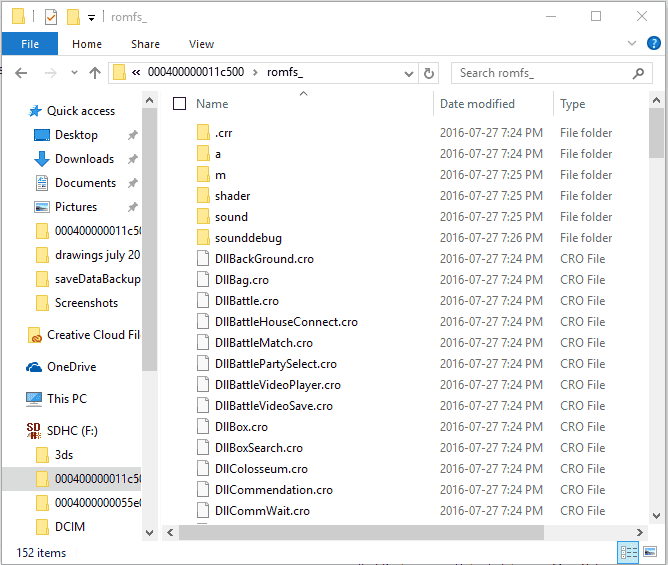
Task: Select the folder named a
Action: [x=217, y=154]
